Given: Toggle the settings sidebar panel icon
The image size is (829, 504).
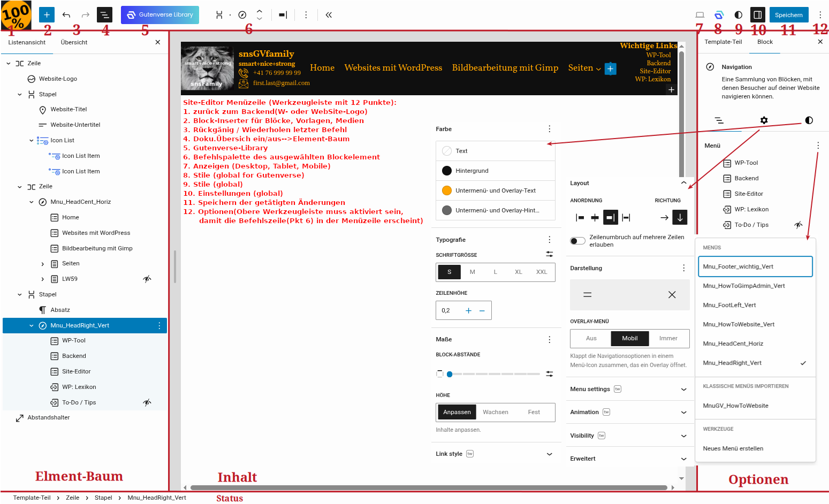Looking at the screenshot, I should tap(757, 15).
